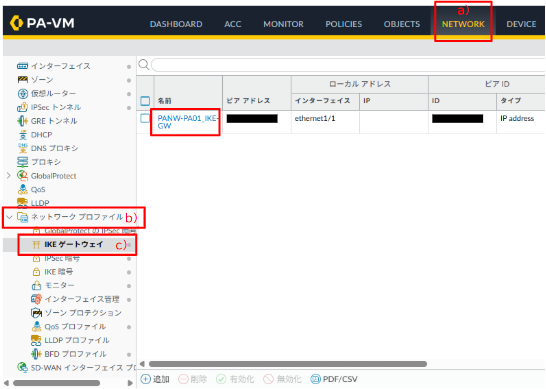Click the sidebar scroll right arrow

tap(130, 383)
